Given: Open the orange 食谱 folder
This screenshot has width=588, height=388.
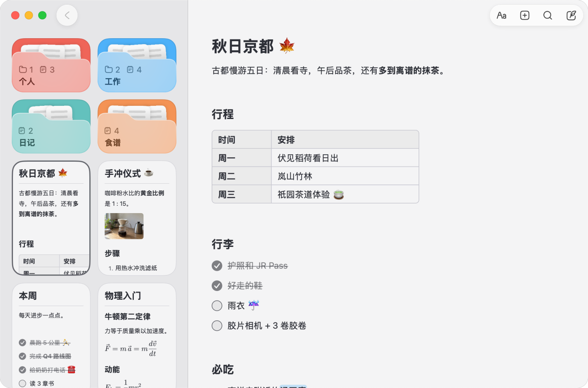Looking at the screenshot, I should (x=137, y=126).
